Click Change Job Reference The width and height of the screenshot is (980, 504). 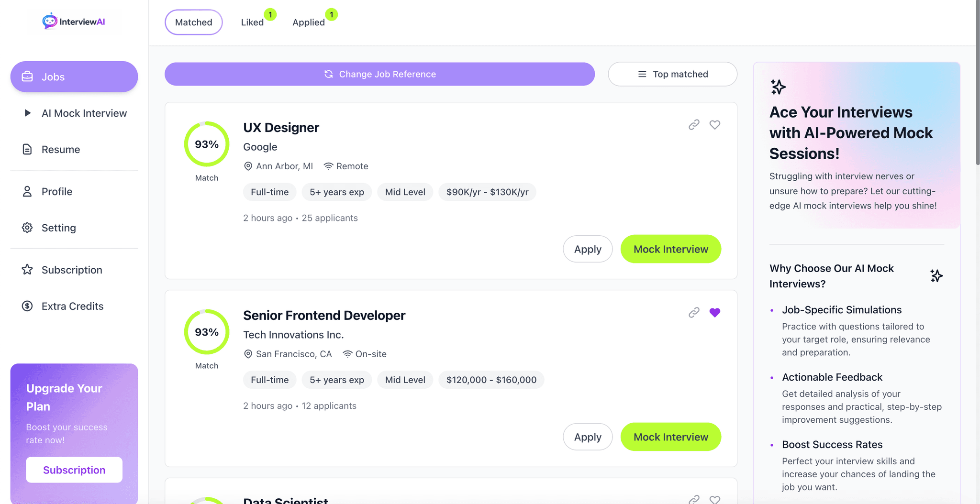pos(379,74)
